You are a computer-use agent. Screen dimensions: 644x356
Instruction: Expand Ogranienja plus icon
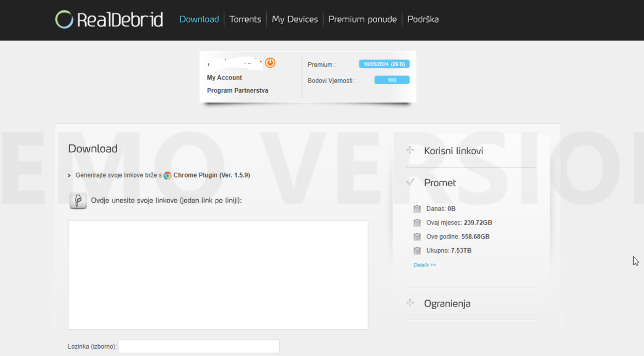(x=410, y=303)
